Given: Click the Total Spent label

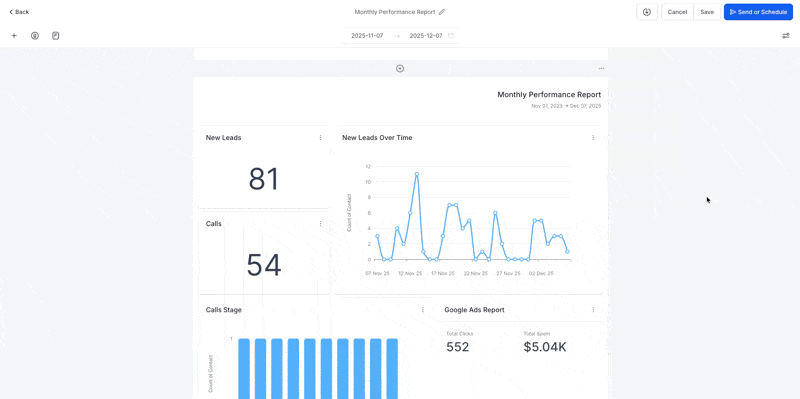Looking at the screenshot, I should click(x=537, y=334).
